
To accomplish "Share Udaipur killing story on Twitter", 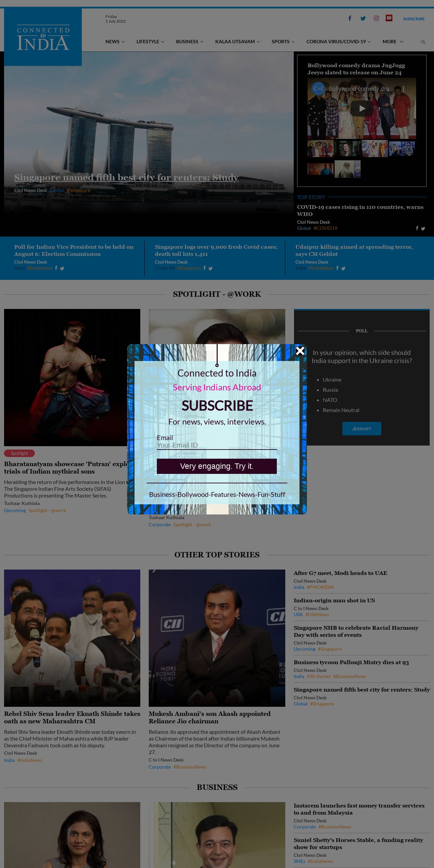I will (343, 268).
